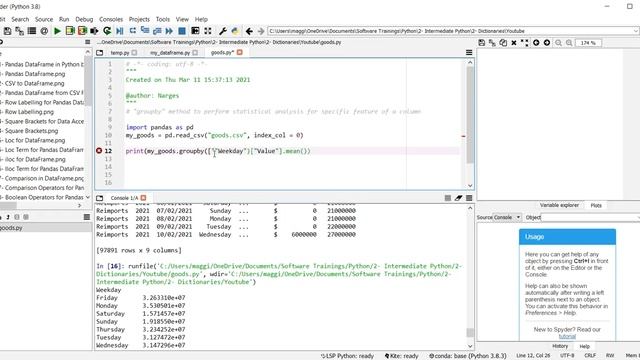Open the Consoles menu
Viewport: 640px width, 360px height.
pyautogui.click(x=111, y=19)
